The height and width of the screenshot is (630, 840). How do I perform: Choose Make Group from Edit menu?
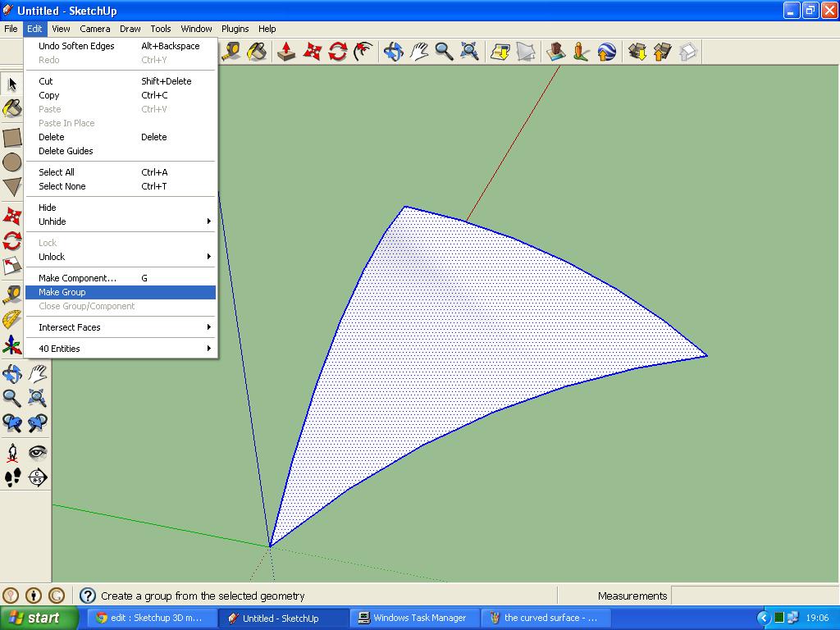(x=121, y=292)
